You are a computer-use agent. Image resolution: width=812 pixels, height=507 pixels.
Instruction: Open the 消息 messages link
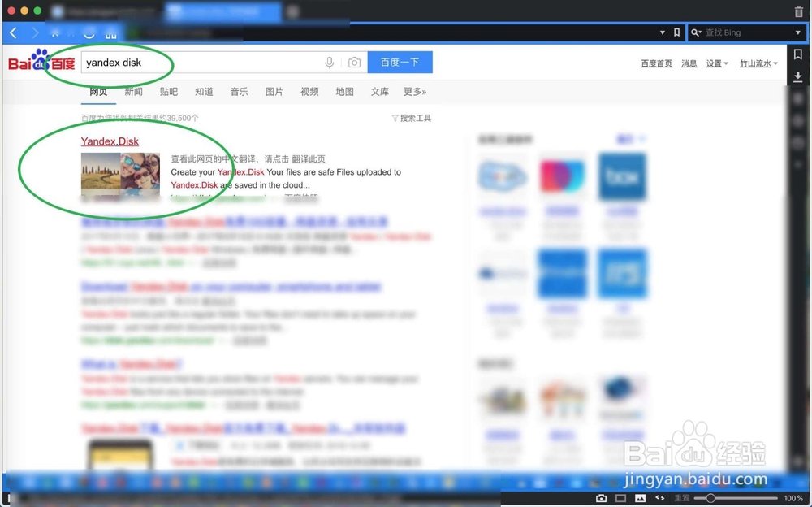[689, 63]
